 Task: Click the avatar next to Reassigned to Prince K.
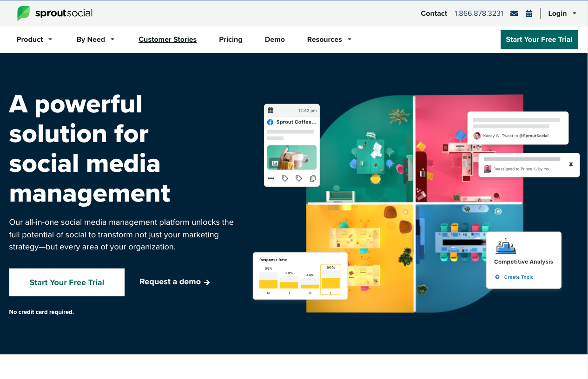[x=488, y=169]
